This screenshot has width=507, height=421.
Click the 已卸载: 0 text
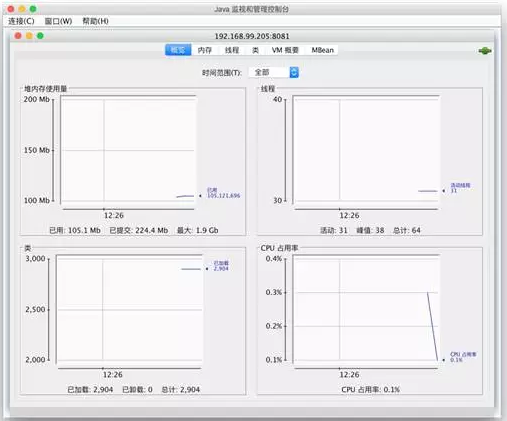pos(137,390)
